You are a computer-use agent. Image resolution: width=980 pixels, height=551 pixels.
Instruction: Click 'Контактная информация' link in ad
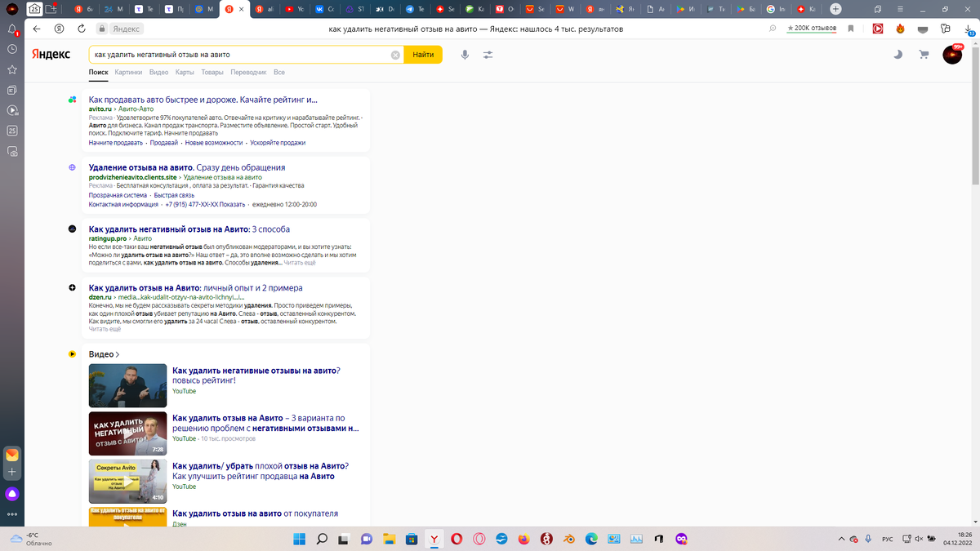pos(123,205)
